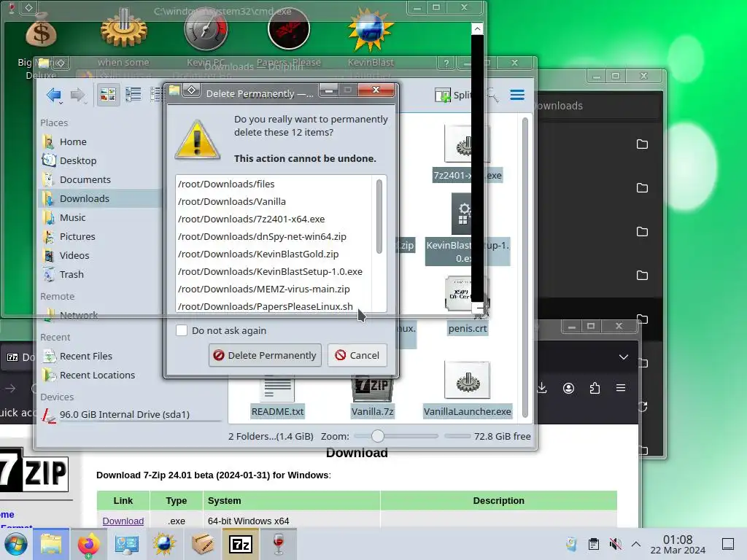747x560 pixels.
Task: Expand the Firefox tab list chevron
Action: (x=624, y=357)
